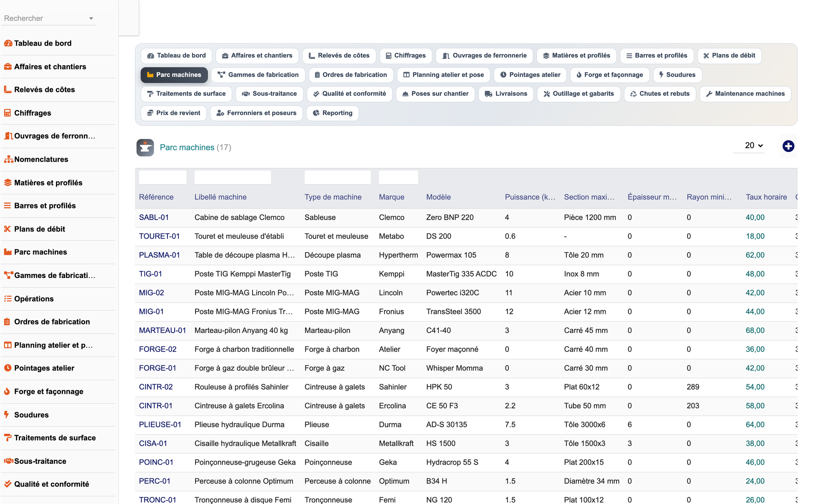Click the anvil icon beside Parc machines heading
The image size is (815, 504).
click(145, 147)
